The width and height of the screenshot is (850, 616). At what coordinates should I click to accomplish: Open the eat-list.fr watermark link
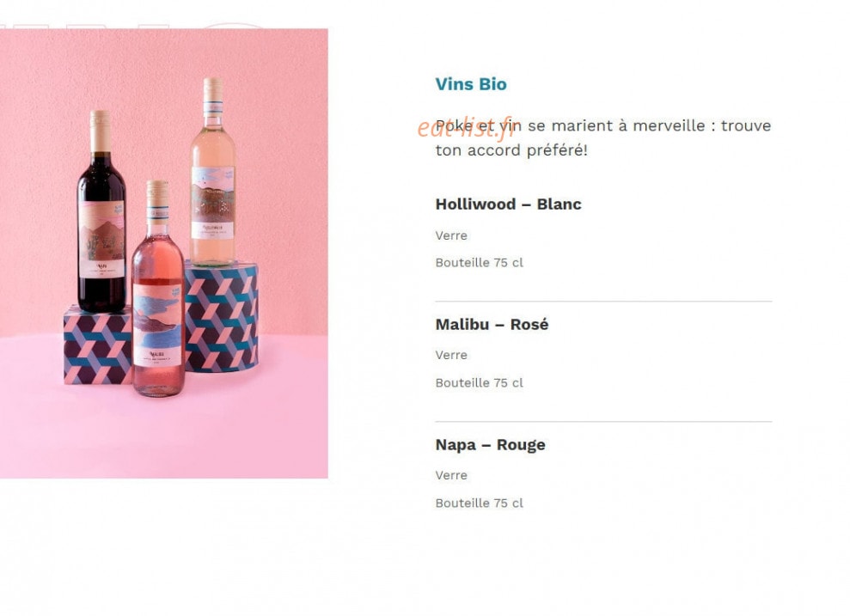pyautogui.click(x=466, y=128)
